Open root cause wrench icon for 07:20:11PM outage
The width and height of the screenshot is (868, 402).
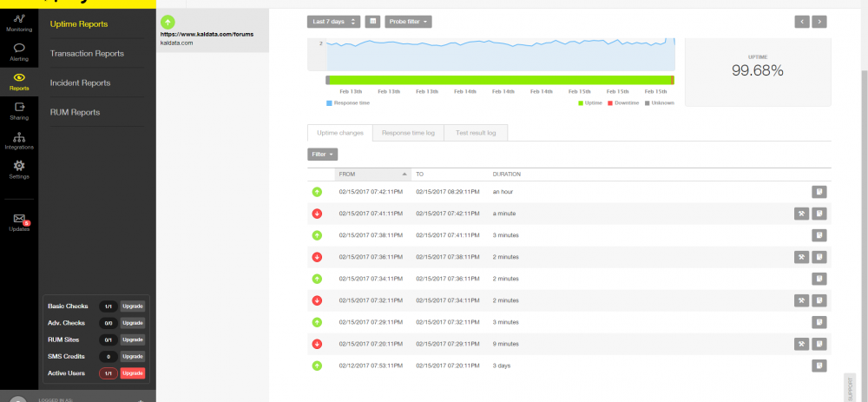(x=801, y=344)
